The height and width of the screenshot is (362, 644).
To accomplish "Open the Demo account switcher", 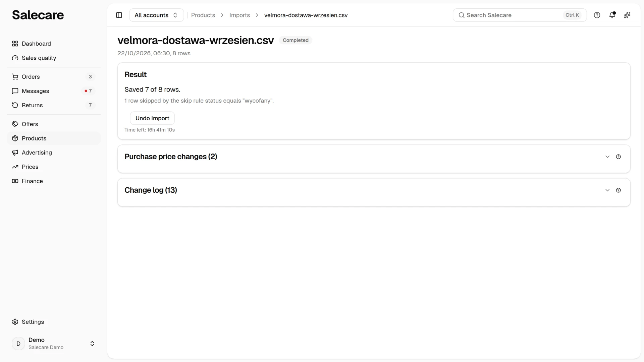I will pyautogui.click(x=54, y=344).
